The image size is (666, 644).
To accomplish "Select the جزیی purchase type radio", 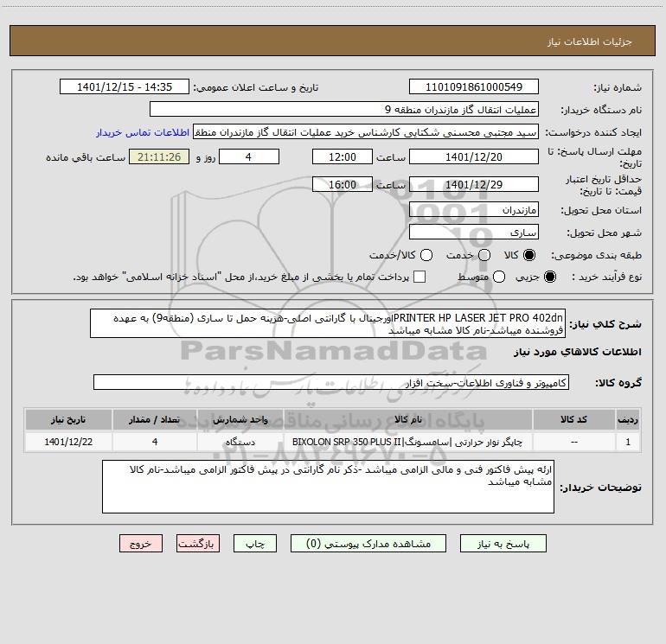I will tap(550, 277).
